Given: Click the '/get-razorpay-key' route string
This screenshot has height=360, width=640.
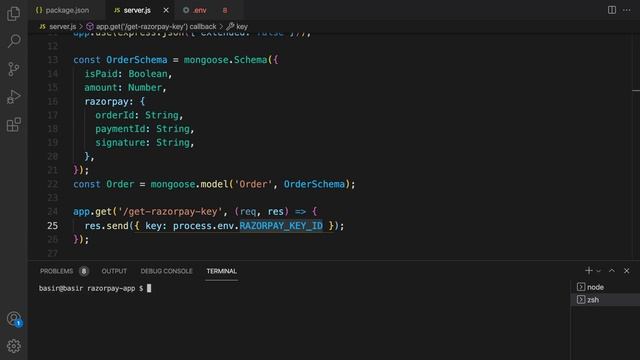Looking at the screenshot, I should 170,212.
